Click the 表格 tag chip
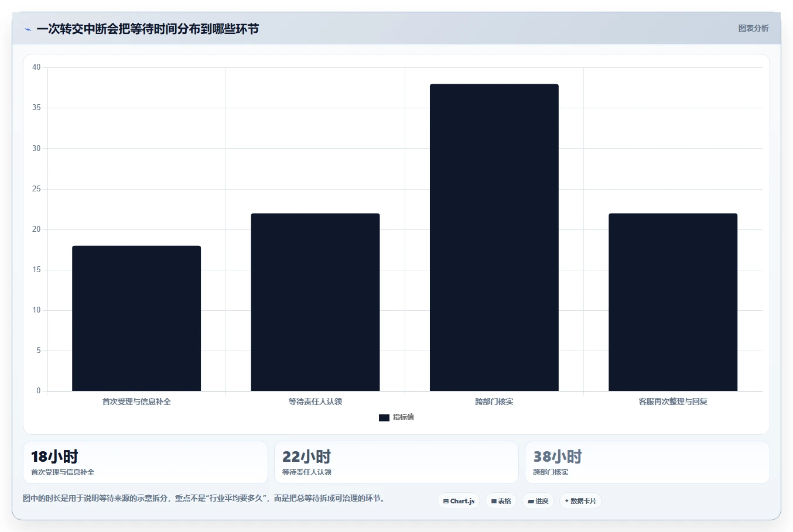The width and height of the screenshot is (793, 532). (501, 501)
